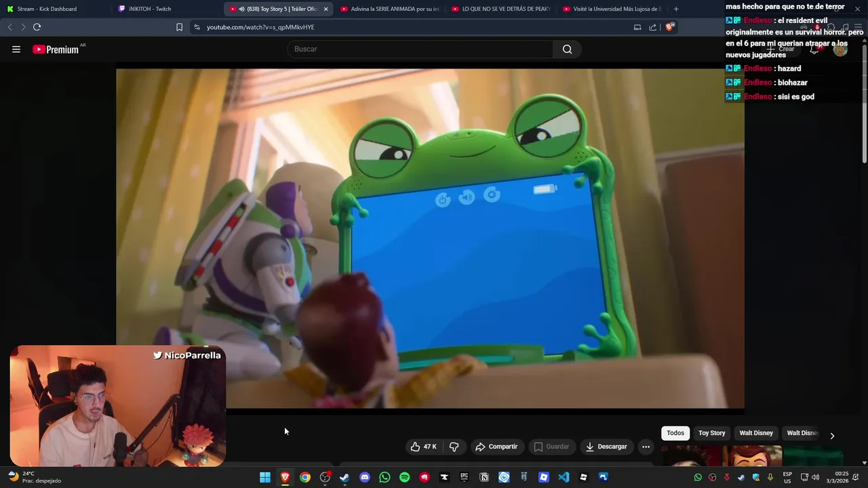
Task: Select the first Walt Disney chip
Action: click(756, 433)
